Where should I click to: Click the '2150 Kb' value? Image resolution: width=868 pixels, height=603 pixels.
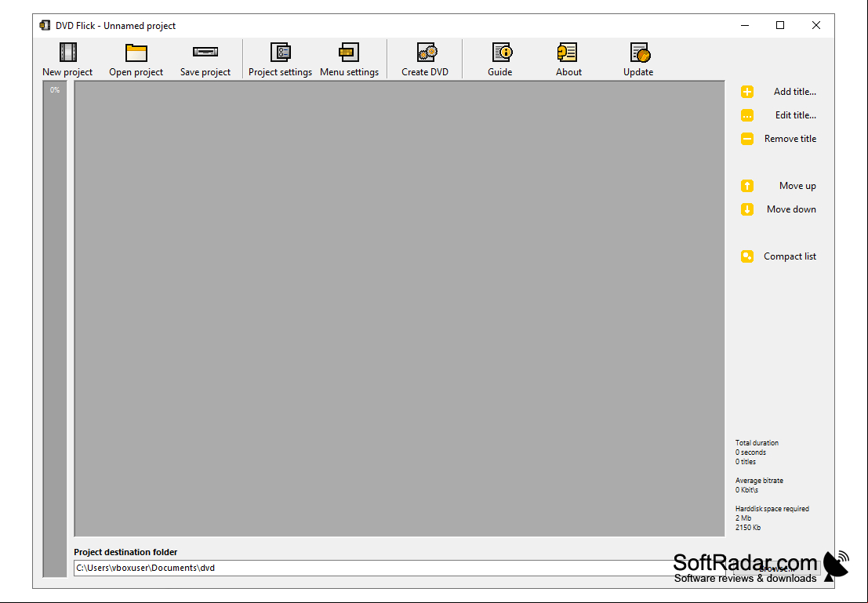tap(748, 528)
